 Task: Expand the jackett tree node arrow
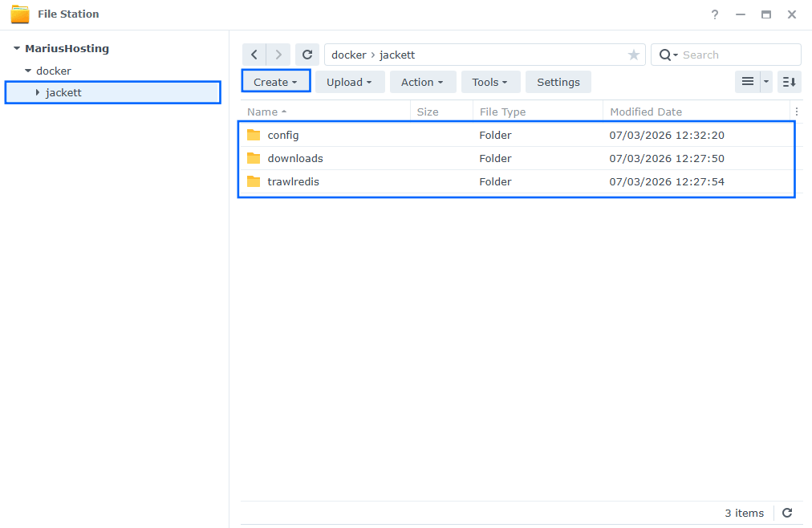point(37,92)
